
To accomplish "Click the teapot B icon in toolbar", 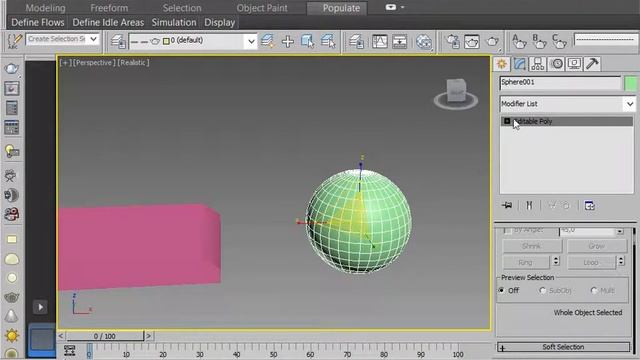I will pos(539,41).
